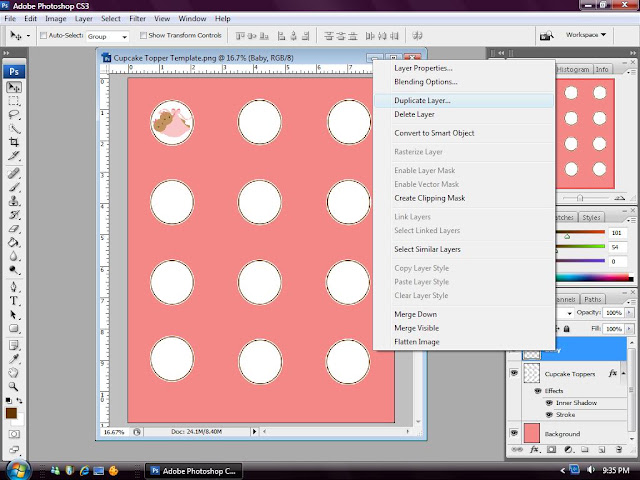Viewport: 640px width, 480px height.
Task: Select the Magic Wand tool
Action: [14, 129]
